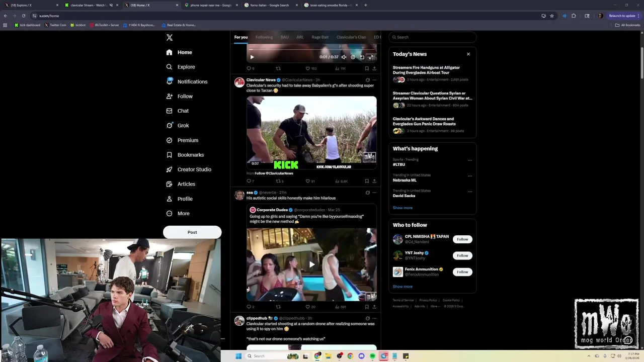
Task: Open video settings gear on top video
Action: coord(353,57)
